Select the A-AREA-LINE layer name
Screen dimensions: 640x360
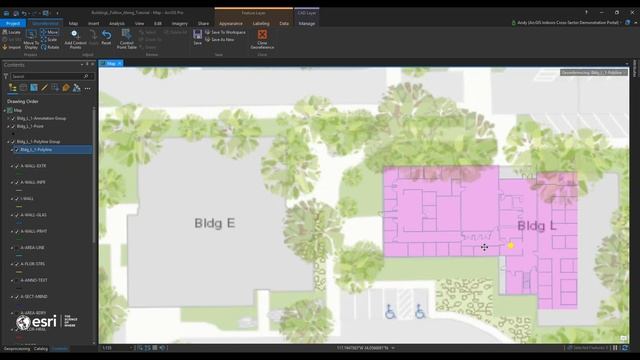point(33,248)
